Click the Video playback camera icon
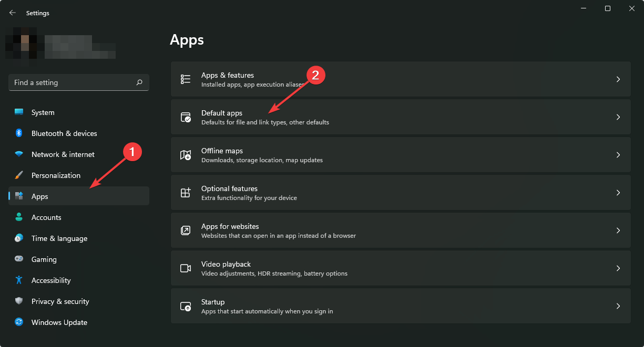The height and width of the screenshot is (347, 644). pos(186,268)
